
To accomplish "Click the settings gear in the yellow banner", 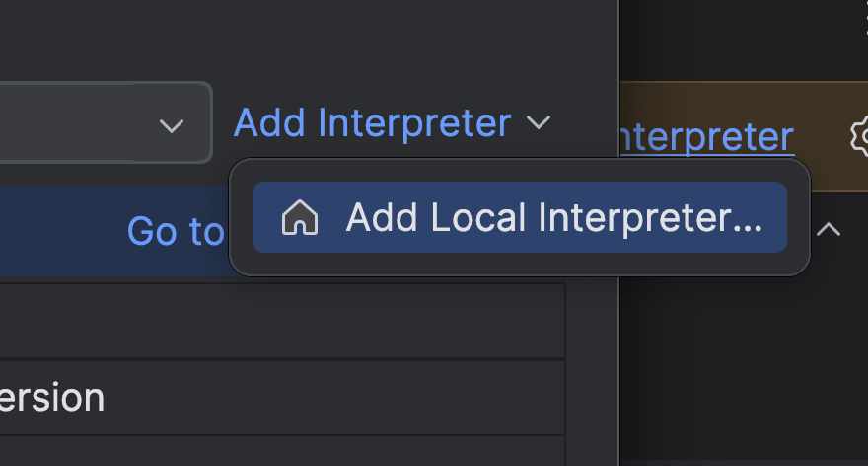I will coord(859,136).
